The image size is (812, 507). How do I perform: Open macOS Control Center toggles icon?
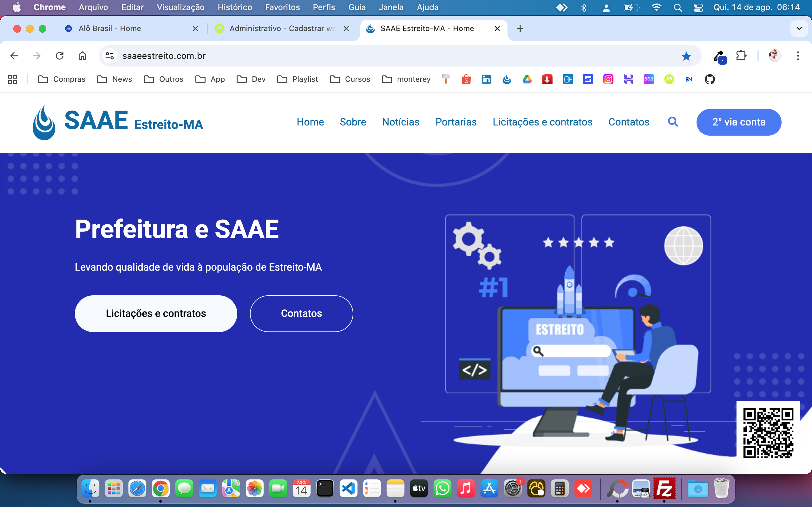click(x=698, y=7)
